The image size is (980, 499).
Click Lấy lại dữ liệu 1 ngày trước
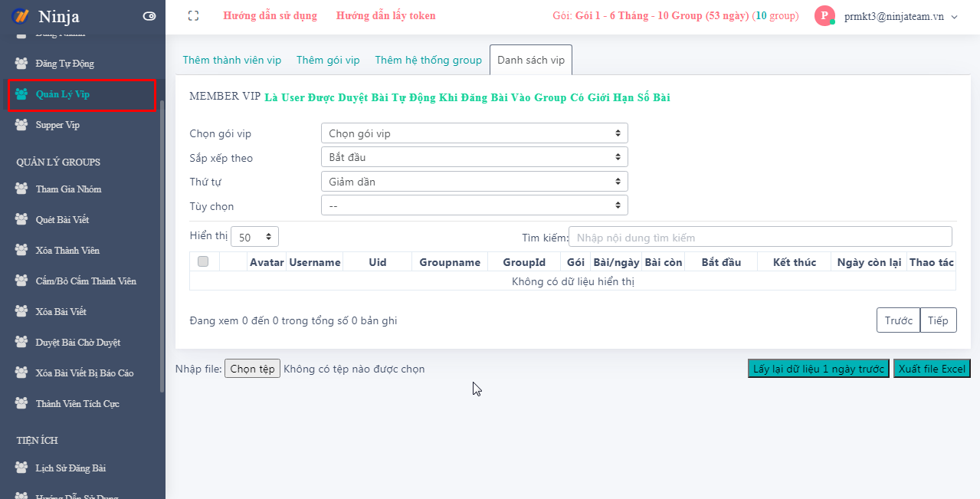(818, 369)
